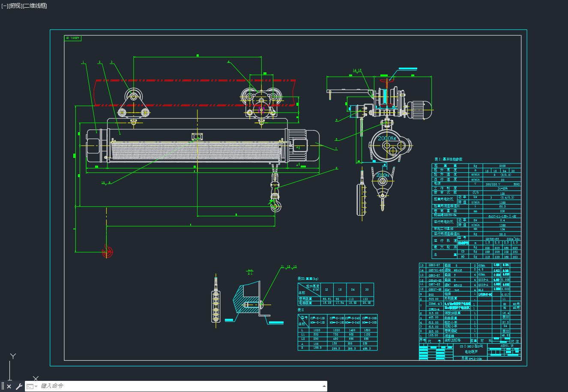Click part balloon number 1 in main view
568x392 pixels.
(x=84, y=62)
